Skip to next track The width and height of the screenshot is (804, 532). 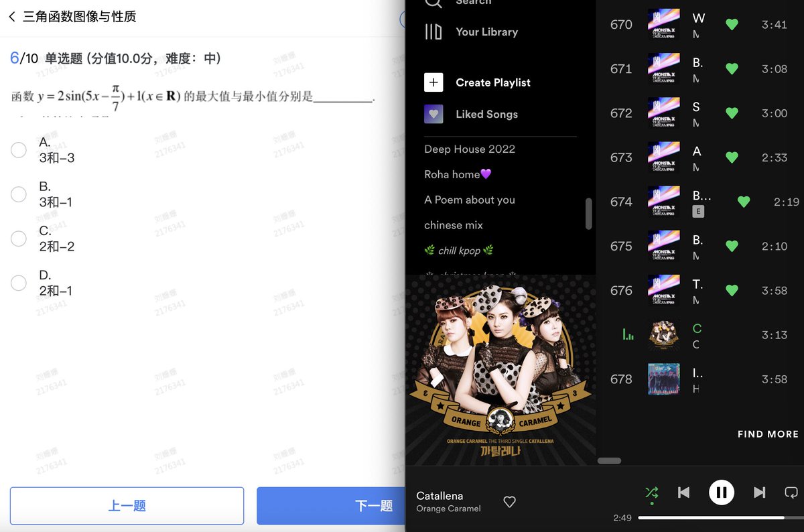(x=759, y=492)
